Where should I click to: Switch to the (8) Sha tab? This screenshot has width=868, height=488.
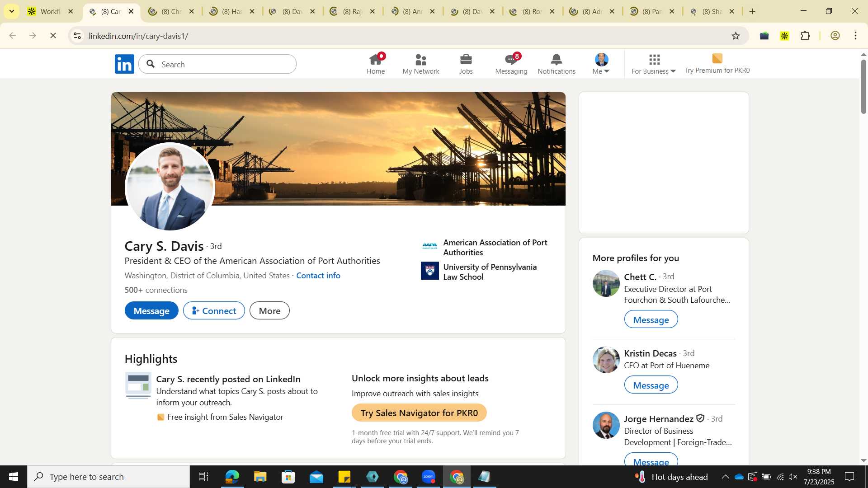click(712, 11)
